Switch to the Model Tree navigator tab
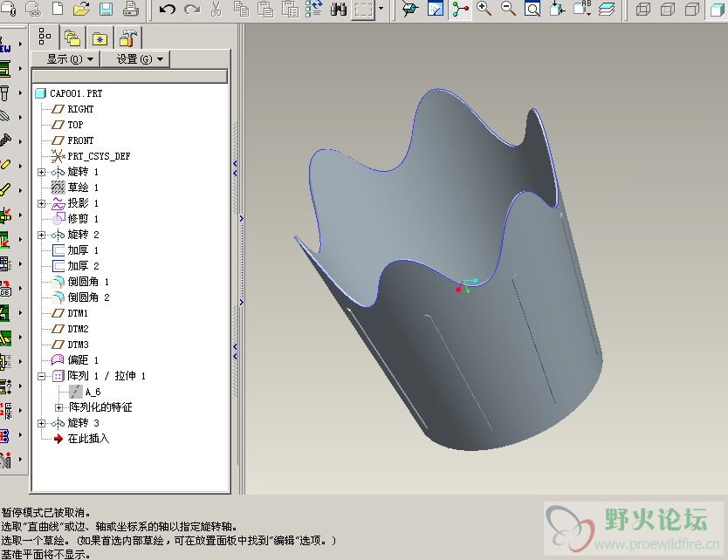The height and width of the screenshot is (560, 728). tap(45, 36)
